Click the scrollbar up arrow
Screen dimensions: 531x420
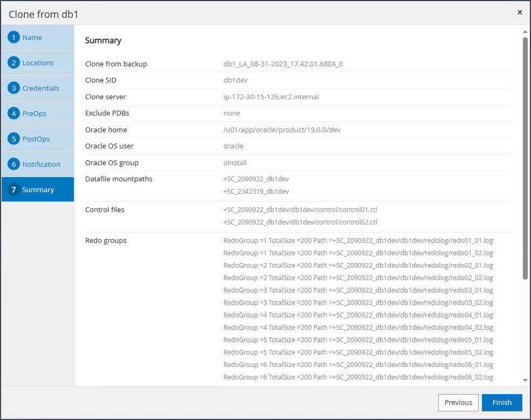(x=525, y=31)
